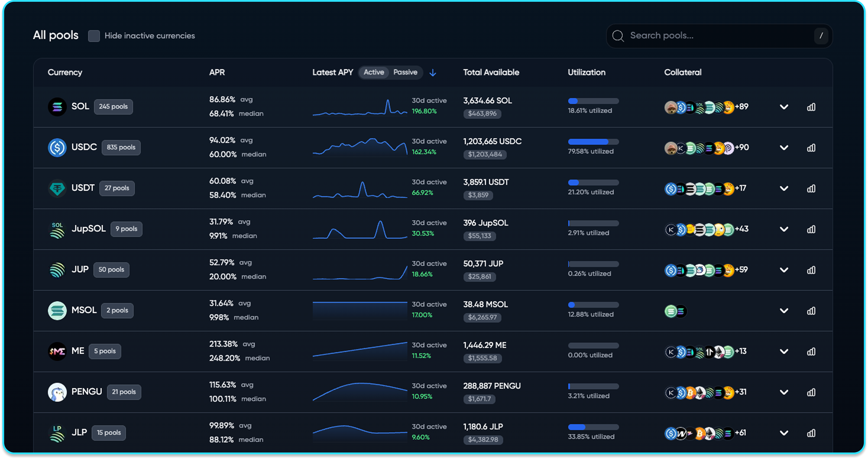Expand the USDC pools row
The width and height of the screenshot is (868, 459).
point(784,148)
